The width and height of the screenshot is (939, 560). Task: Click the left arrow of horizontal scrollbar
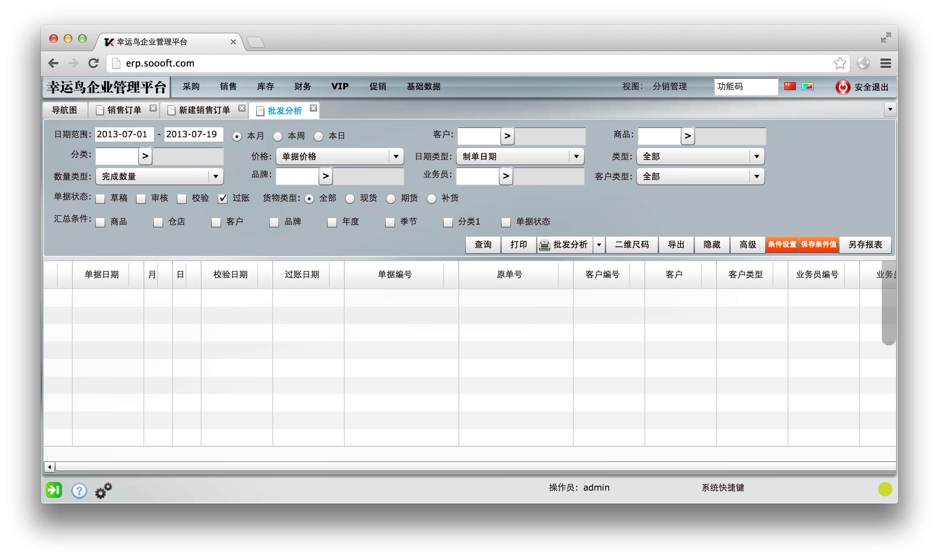tap(49, 467)
